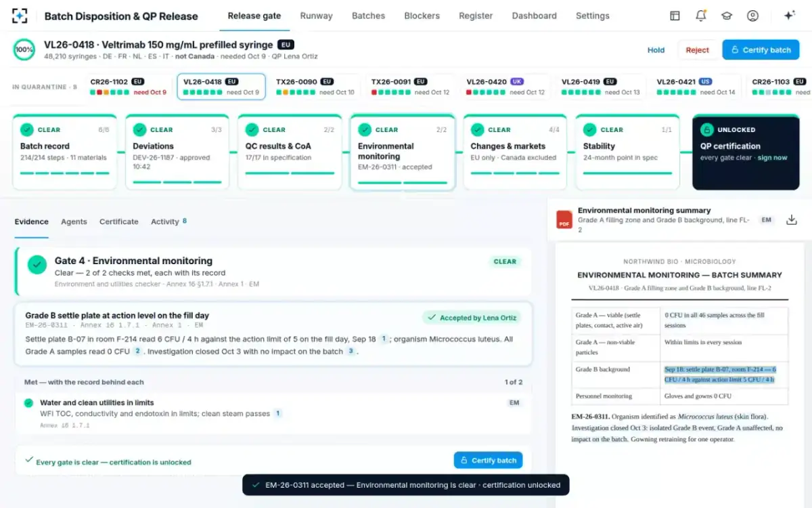The image size is (812, 508).
Task: Select the US batch VL26-0421
Action: [x=695, y=87]
